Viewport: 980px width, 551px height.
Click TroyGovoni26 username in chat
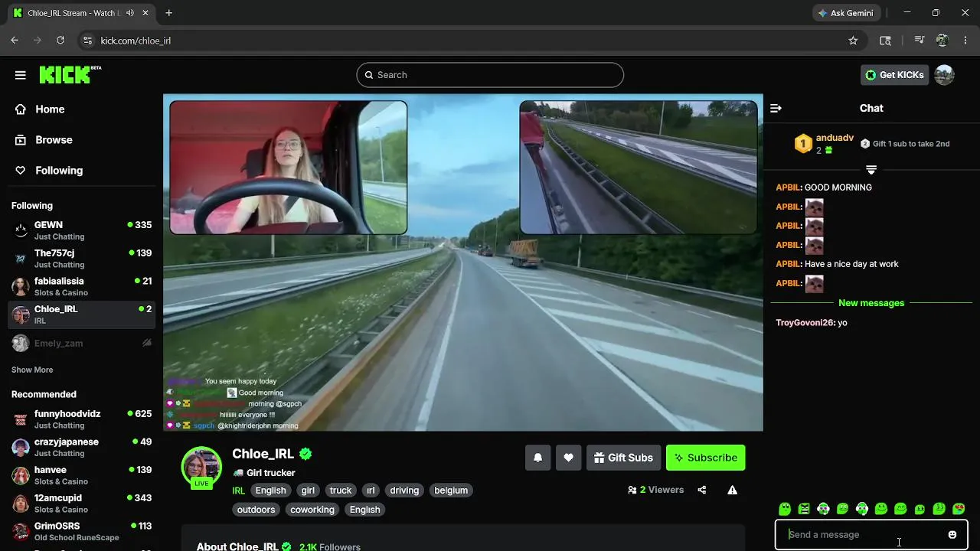point(805,323)
